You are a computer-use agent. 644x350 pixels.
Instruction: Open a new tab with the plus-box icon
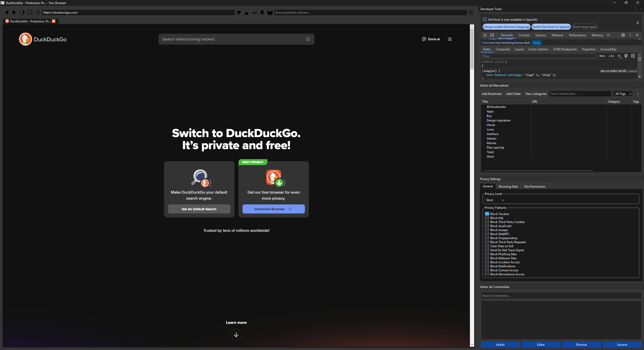pyautogui.click(x=30, y=12)
